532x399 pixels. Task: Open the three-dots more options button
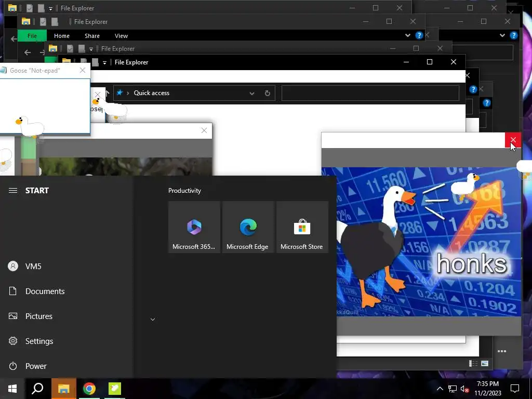[502, 351]
